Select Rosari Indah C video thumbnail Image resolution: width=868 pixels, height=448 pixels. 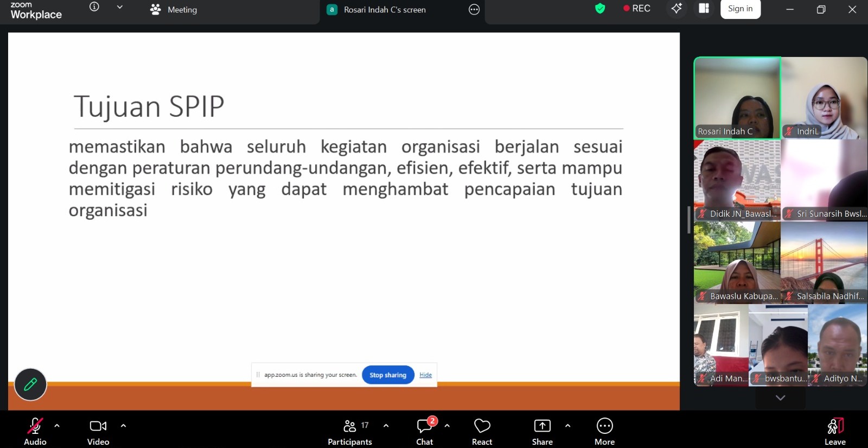click(x=737, y=98)
